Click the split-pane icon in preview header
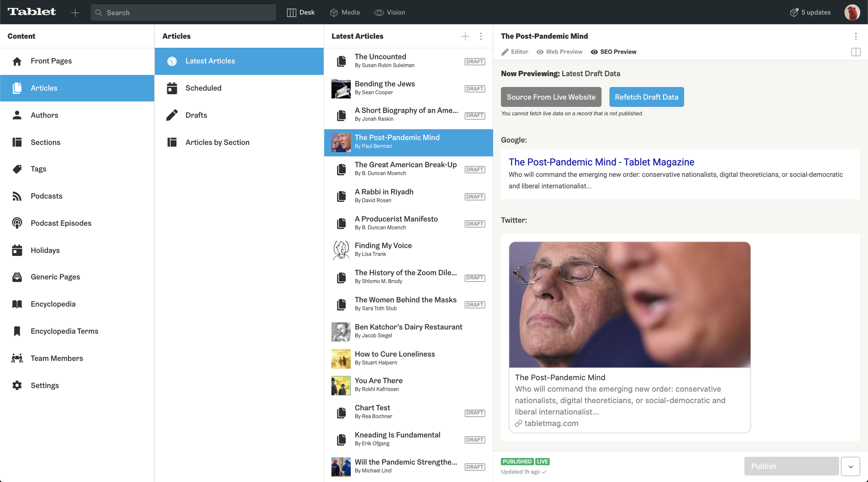Screen dimensions: 868x482 coord(856,52)
